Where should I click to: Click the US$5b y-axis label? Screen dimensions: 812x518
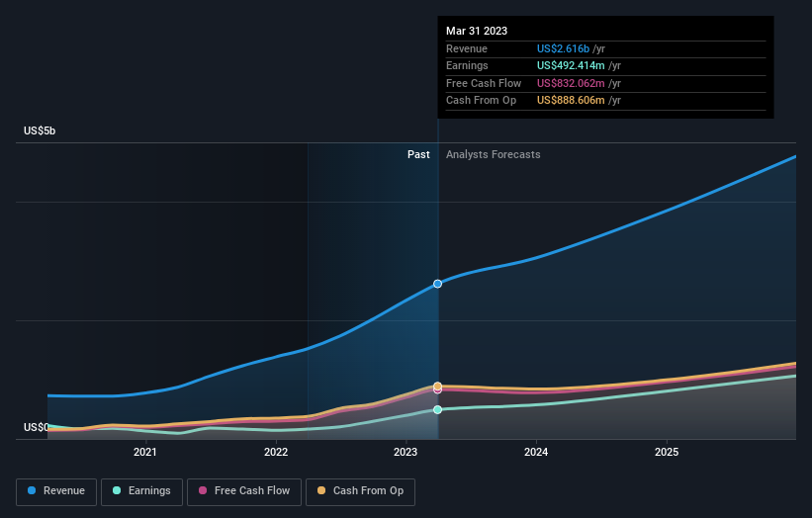tap(40, 130)
